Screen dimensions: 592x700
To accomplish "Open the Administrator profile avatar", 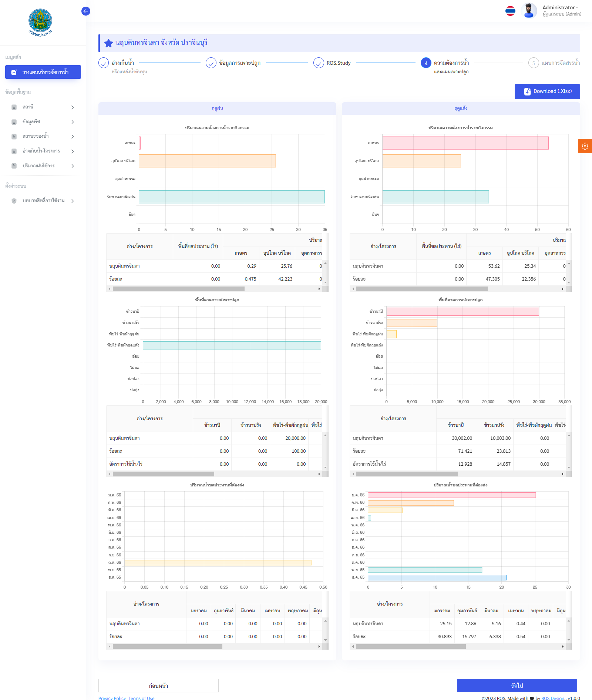I will 529,11.
